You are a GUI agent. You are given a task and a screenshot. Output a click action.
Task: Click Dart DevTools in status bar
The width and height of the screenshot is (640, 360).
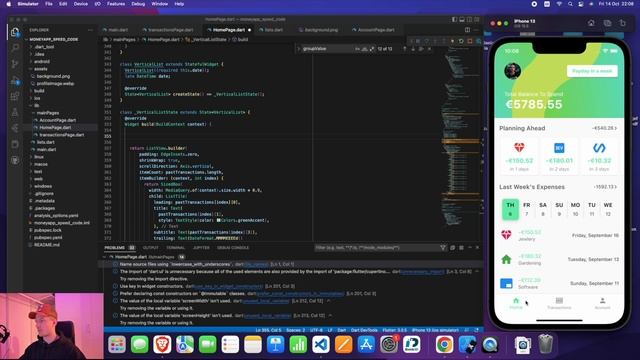coord(364,330)
